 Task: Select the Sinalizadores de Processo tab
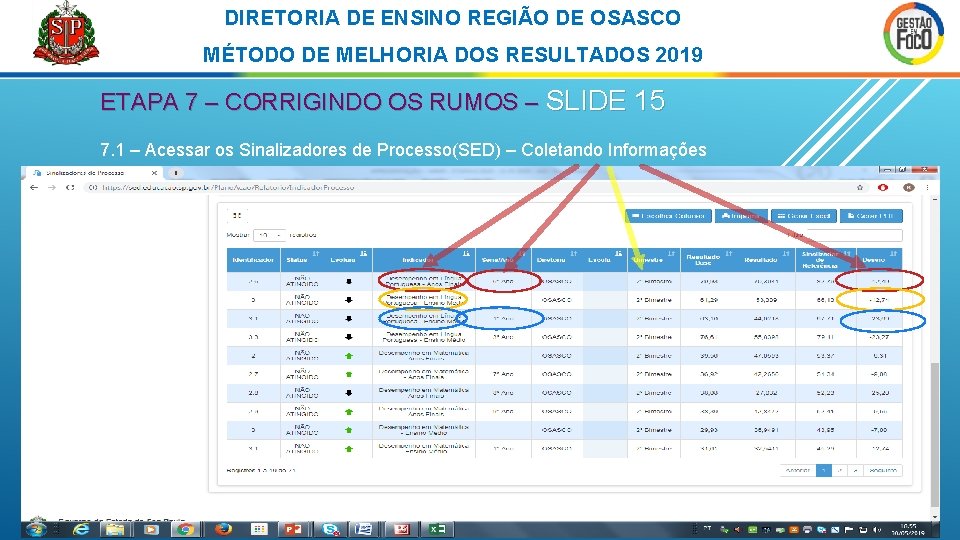(x=92, y=173)
